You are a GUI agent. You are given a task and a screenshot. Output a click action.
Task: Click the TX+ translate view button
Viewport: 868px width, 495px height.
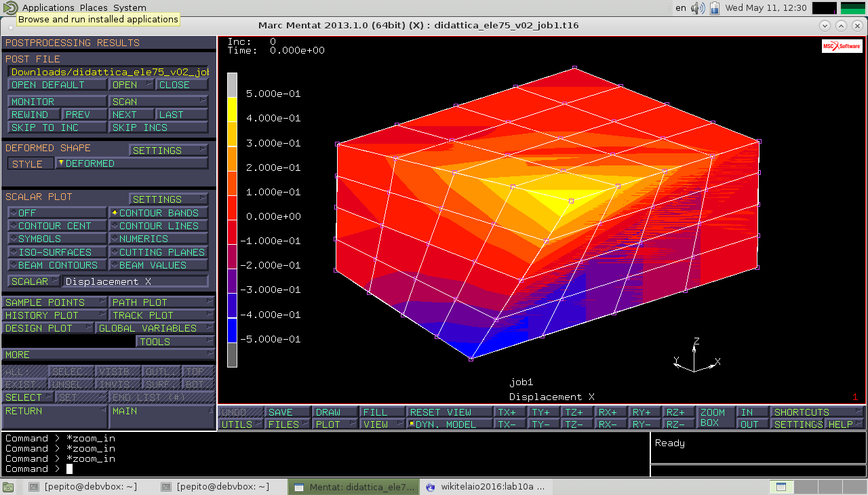pos(510,412)
